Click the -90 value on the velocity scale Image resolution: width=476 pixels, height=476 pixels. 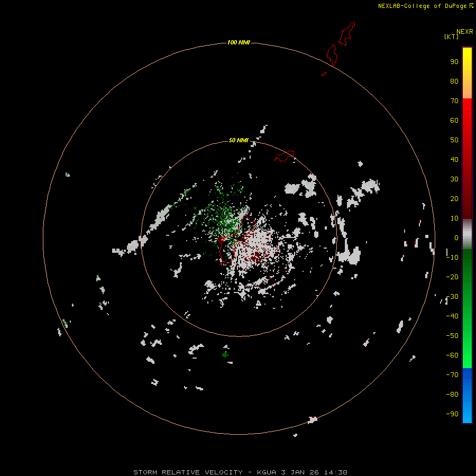(452, 414)
